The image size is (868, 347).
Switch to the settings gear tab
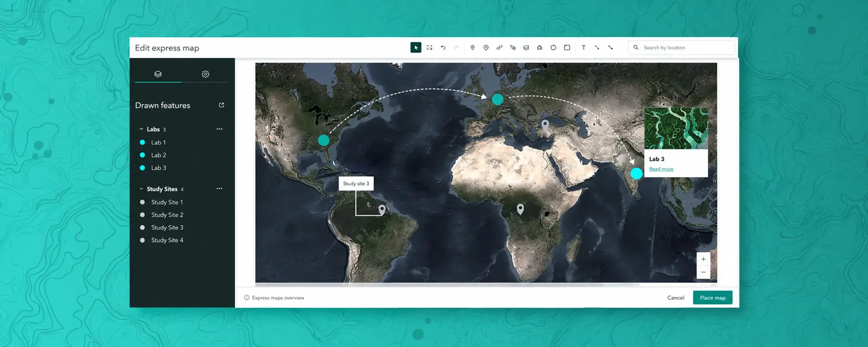click(206, 74)
